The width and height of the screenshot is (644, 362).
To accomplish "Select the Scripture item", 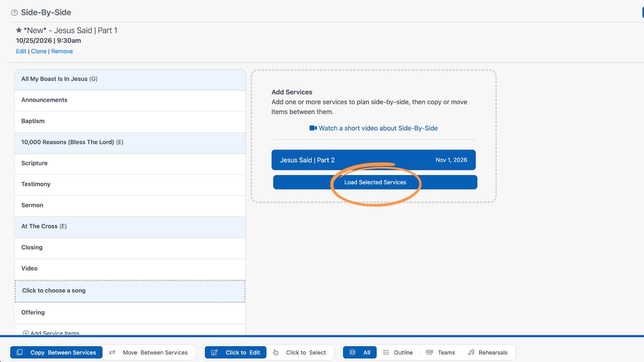I will 130,164.
